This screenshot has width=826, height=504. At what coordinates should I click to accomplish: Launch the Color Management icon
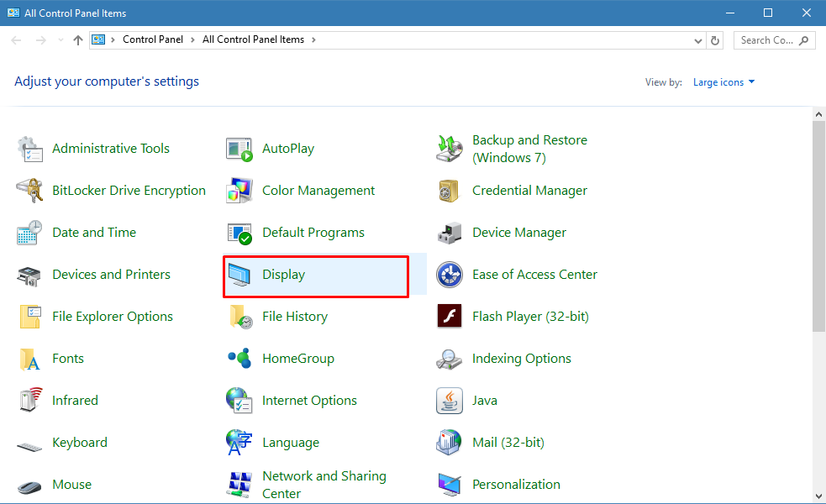pos(239,191)
